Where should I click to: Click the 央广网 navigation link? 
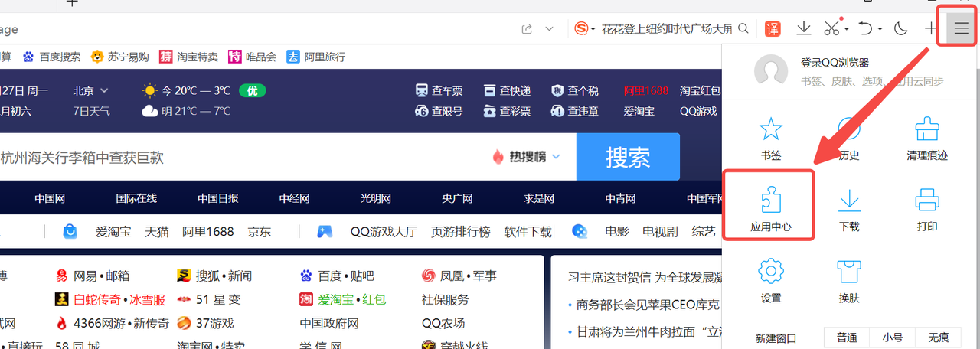coord(457,198)
